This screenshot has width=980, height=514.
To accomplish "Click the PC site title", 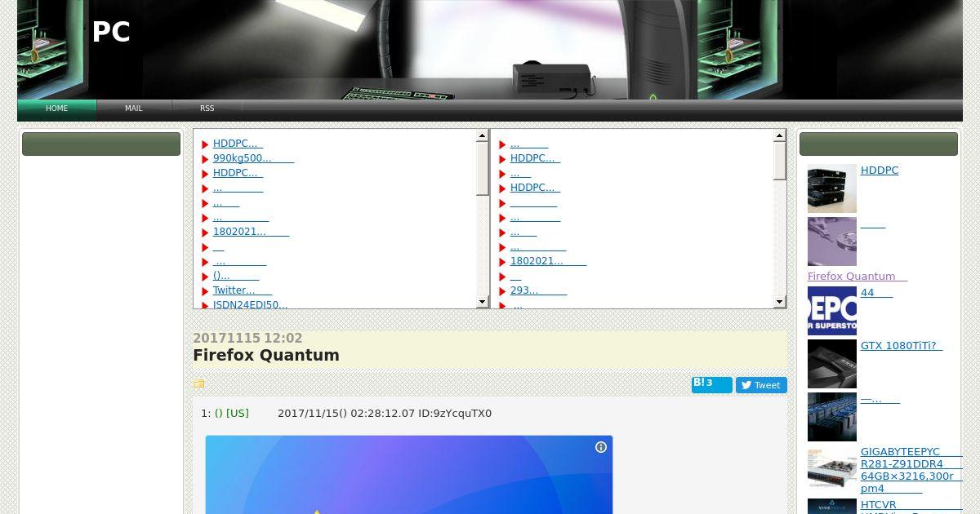I will 111,32.
